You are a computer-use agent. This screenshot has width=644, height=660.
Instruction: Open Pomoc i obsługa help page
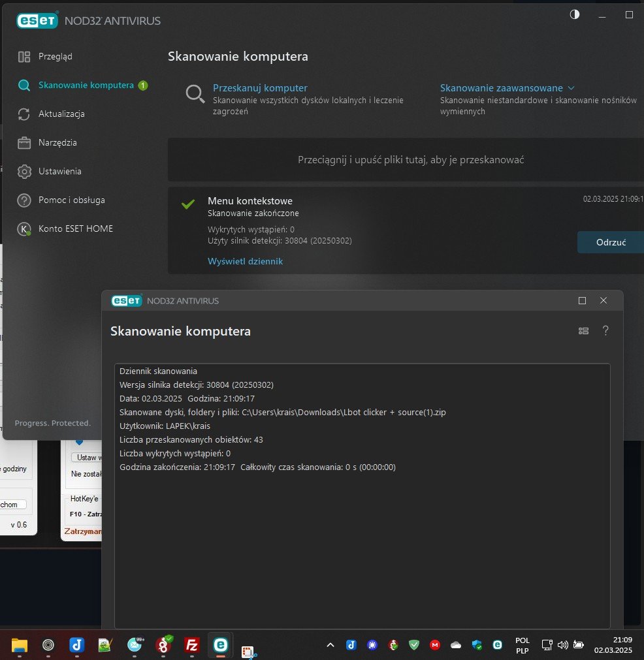[71, 200]
